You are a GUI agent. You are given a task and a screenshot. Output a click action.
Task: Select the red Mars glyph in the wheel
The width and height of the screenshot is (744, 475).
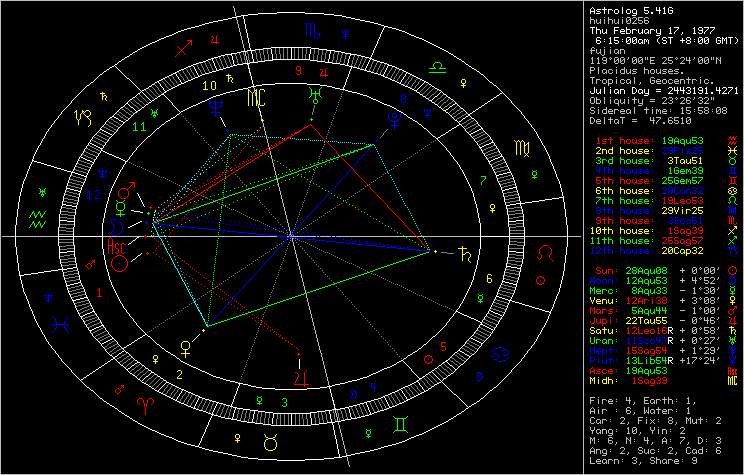(126, 190)
